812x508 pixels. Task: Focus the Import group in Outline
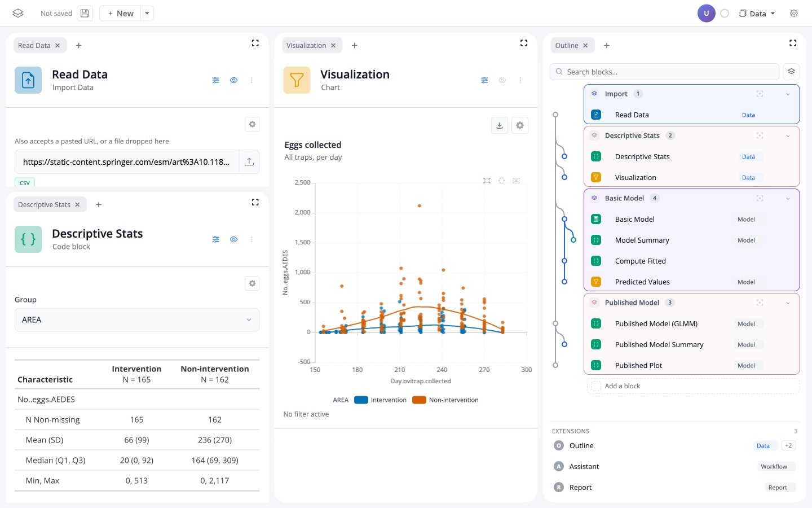click(x=760, y=94)
